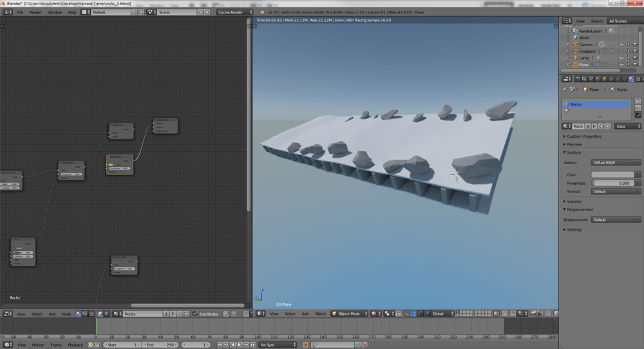Open the Cycles Render engine dropdown
The width and height of the screenshot is (644, 349).
(x=234, y=12)
